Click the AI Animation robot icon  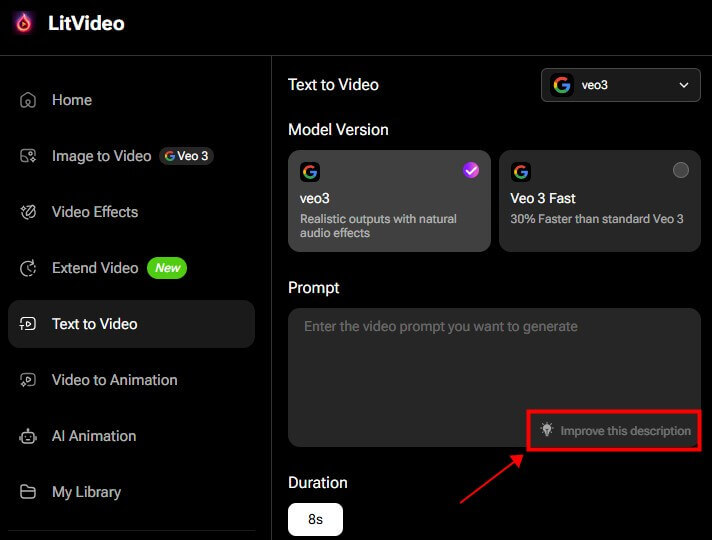pos(28,436)
